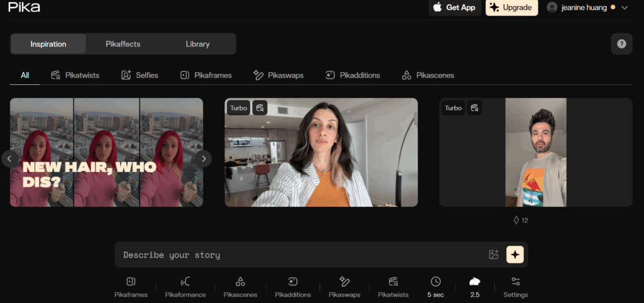Filter inspiration by Selfies
Screen dimensions: 644x303
pos(140,75)
